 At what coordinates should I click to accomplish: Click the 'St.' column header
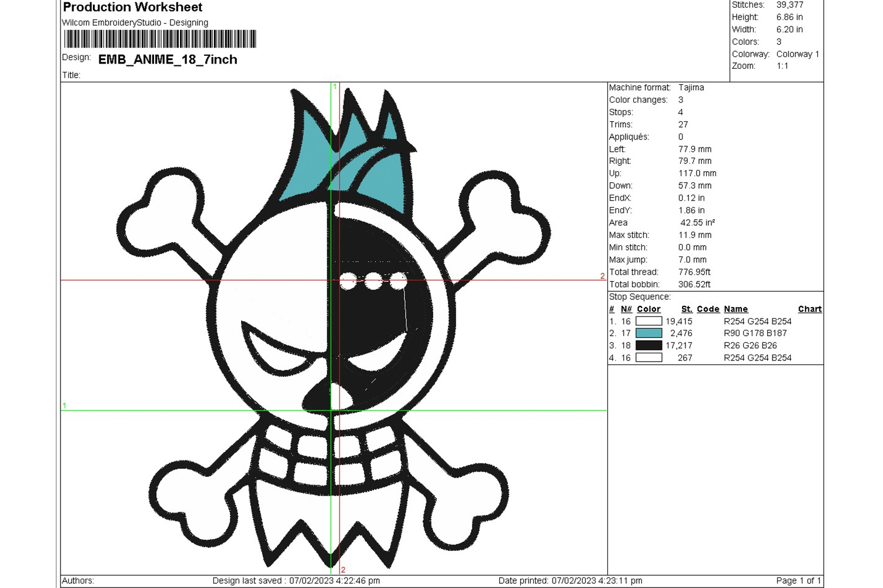pyautogui.click(x=687, y=309)
